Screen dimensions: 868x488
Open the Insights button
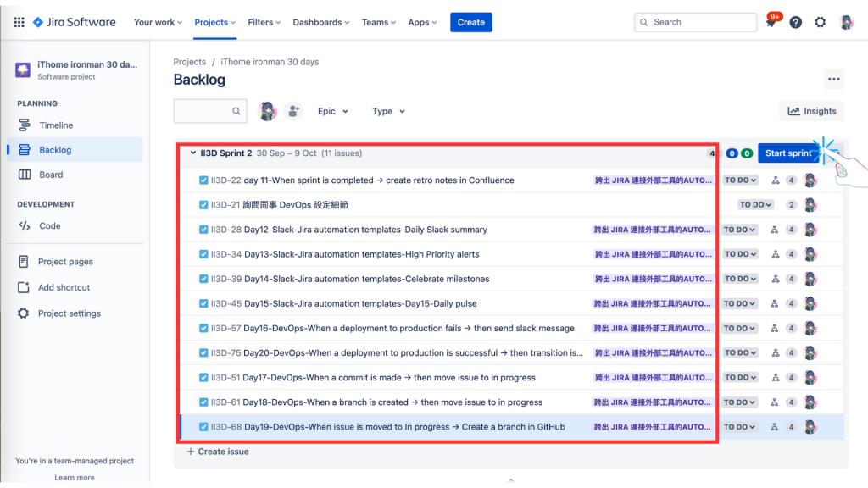click(812, 111)
